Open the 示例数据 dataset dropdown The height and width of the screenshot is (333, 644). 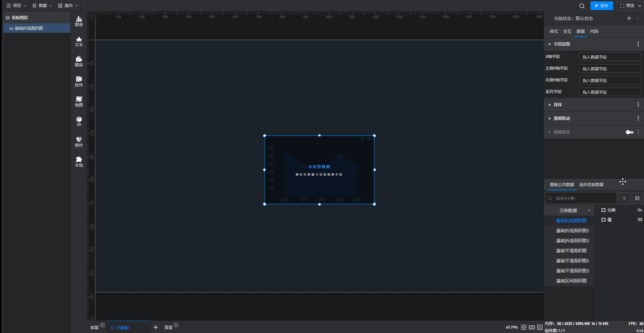(x=569, y=211)
